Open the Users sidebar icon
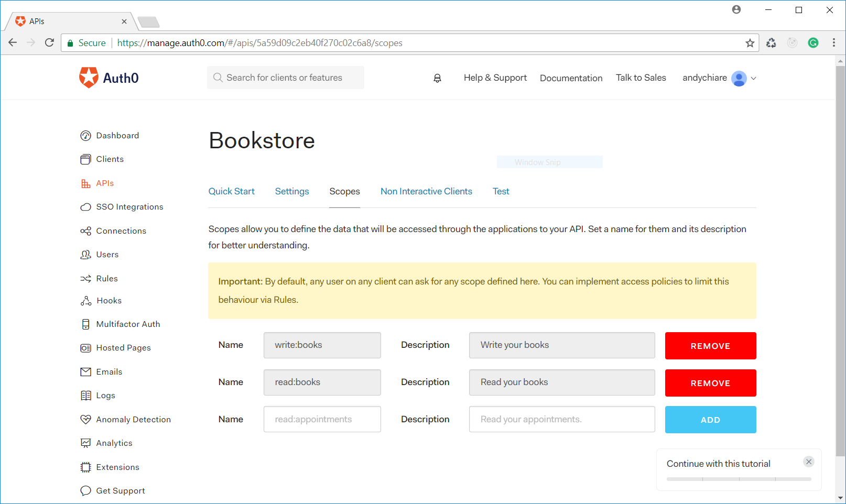 (85, 255)
